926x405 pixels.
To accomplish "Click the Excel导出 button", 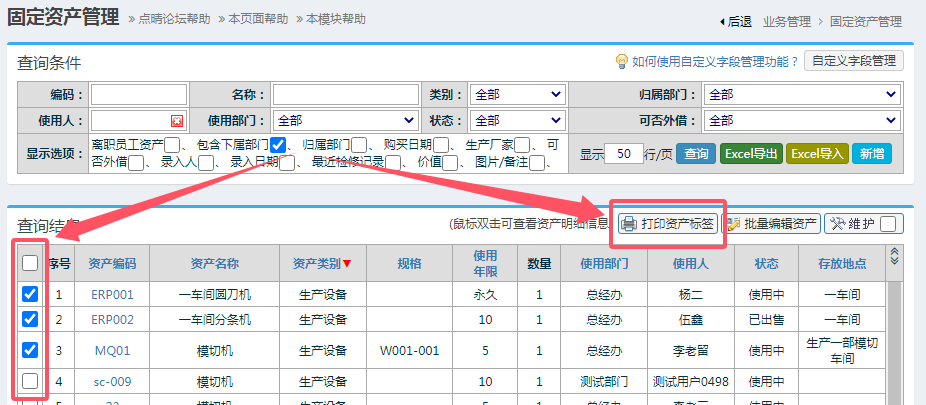I will [751, 154].
